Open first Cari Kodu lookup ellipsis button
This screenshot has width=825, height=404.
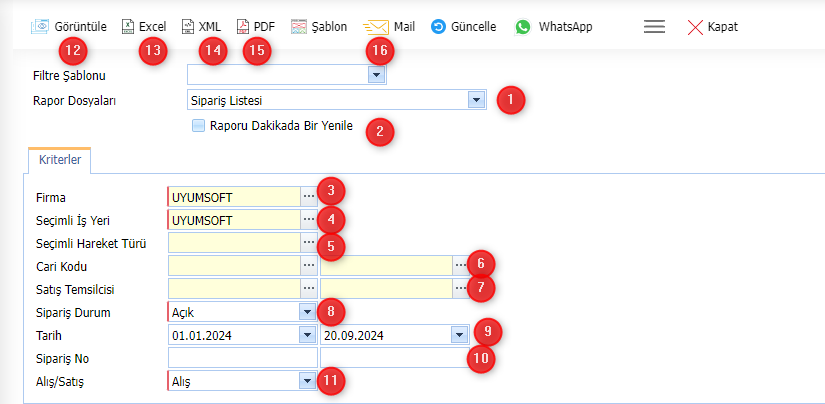309,266
